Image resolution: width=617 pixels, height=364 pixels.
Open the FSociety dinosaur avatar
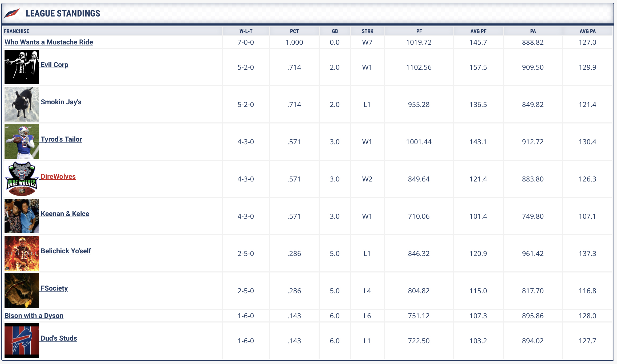22,291
